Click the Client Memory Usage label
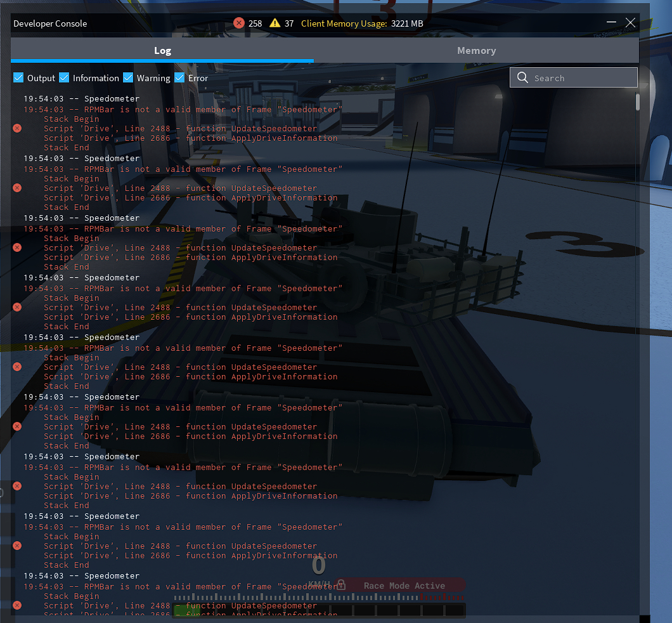This screenshot has width=672, height=623. click(x=344, y=23)
